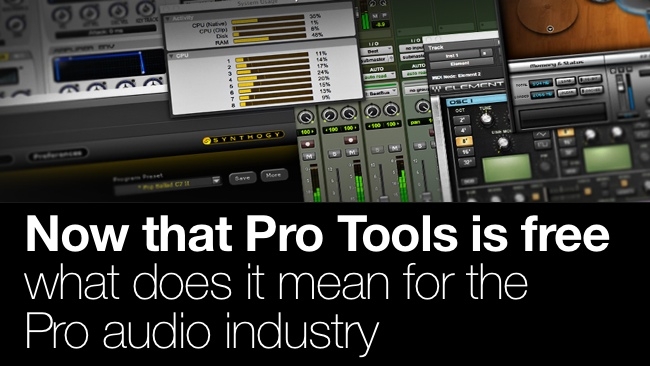Viewport: 650px width, 366px height.
Task: Select the highlighted 8' octave button in OSC 1
Action: 465,141
